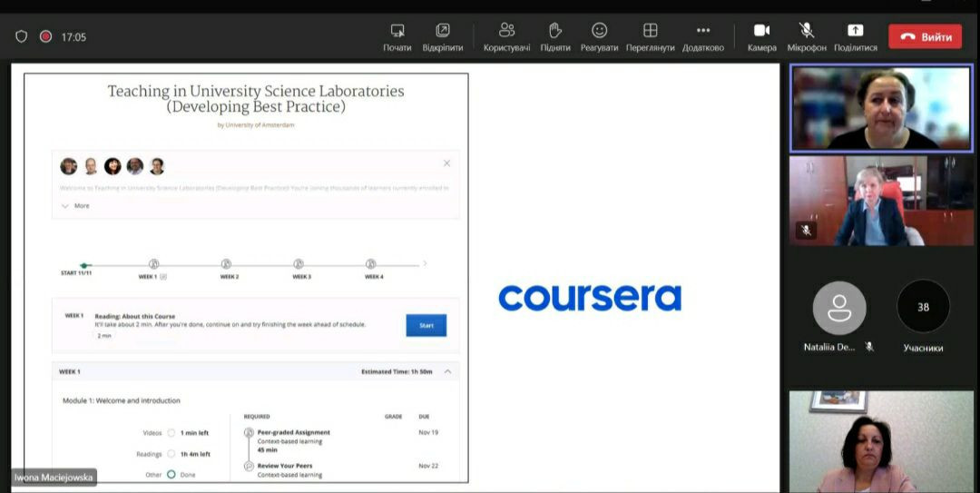This screenshot has height=493, width=980.
Task: Click the 2 min duration tag
Action: click(x=104, y=336)
